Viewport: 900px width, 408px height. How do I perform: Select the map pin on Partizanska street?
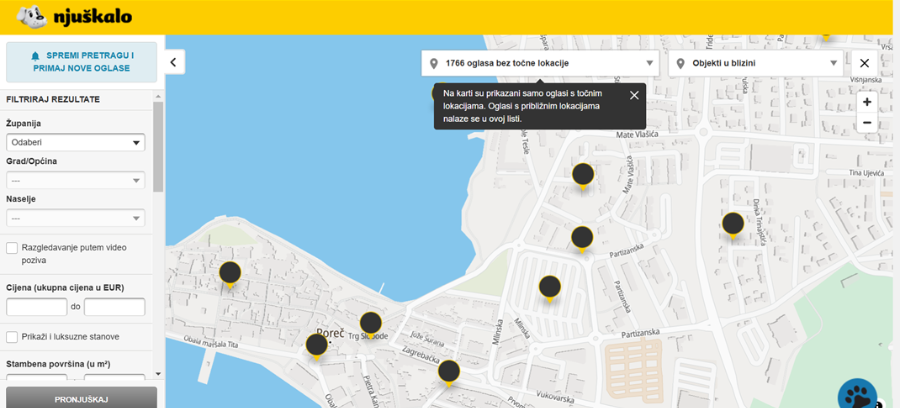tap(583, 237)
